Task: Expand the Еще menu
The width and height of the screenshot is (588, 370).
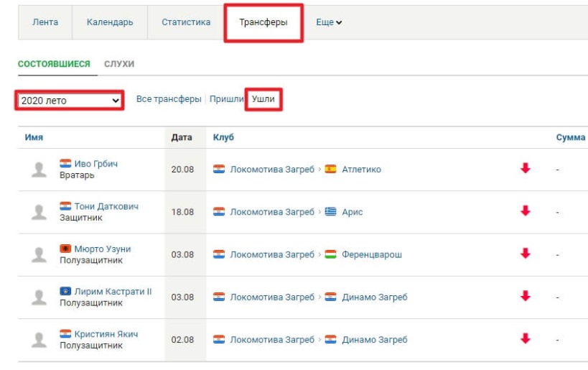Action: tap(329, 22)
